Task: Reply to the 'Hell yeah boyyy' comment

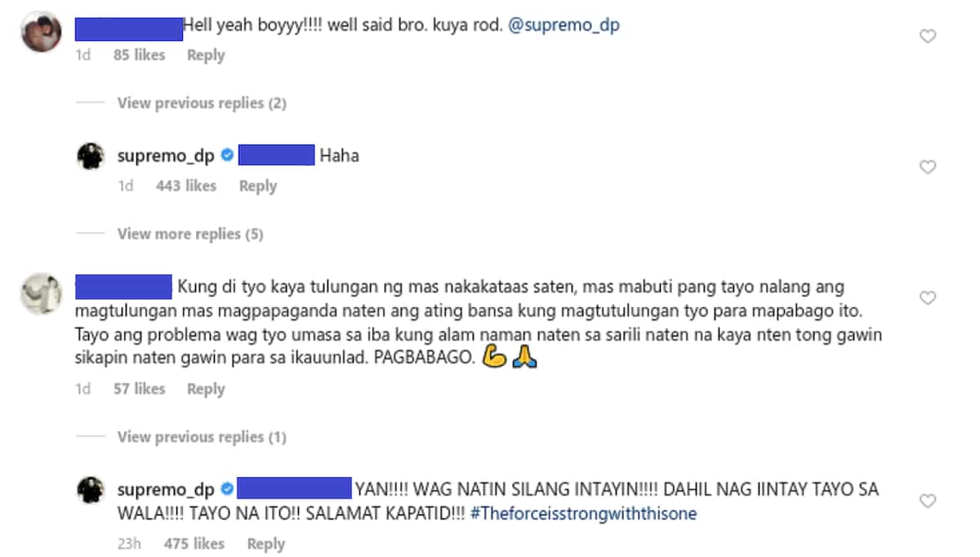Action: 206,55
